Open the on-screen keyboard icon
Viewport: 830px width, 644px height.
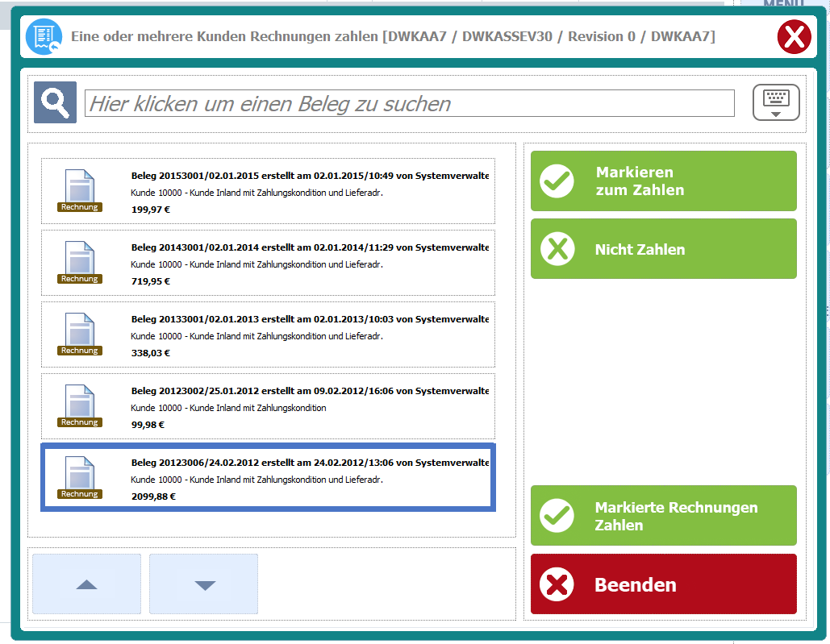click(x=775, y=102)
